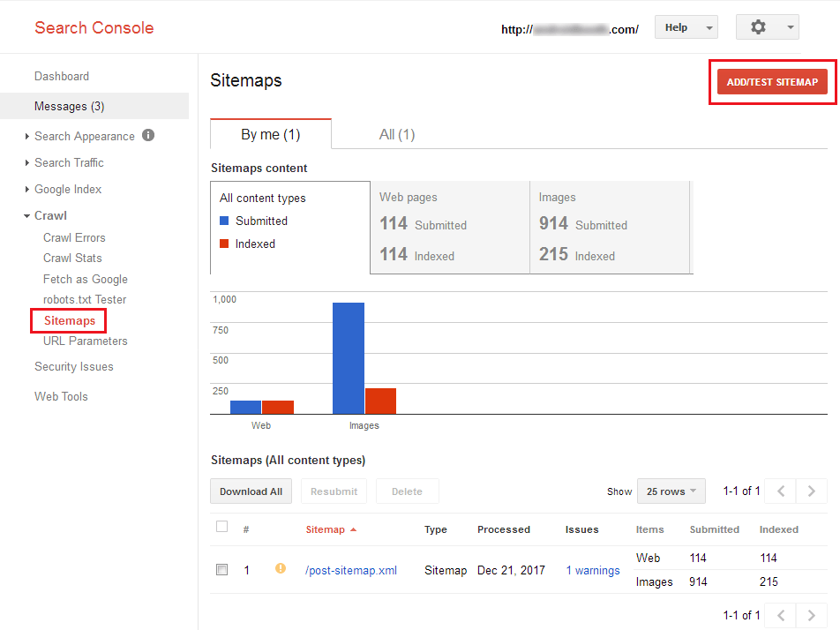Expand Search Traffic section
The image size is (840, 630).
[x=26, y=163]
